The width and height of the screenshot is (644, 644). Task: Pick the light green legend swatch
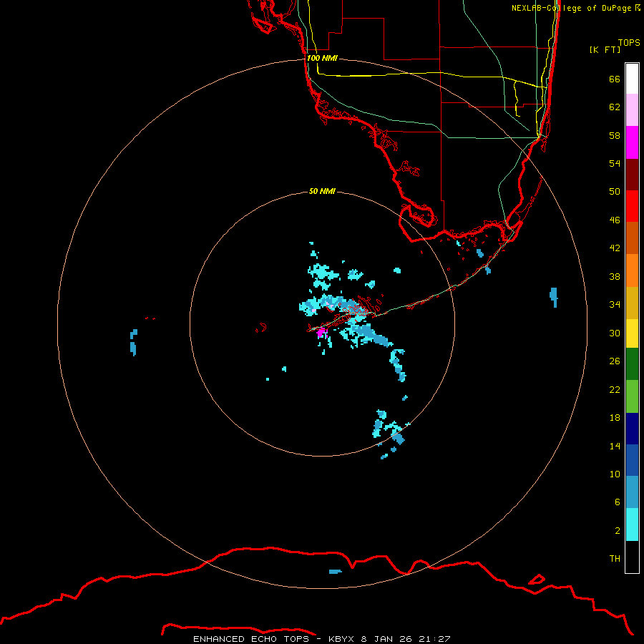(632, 396)
